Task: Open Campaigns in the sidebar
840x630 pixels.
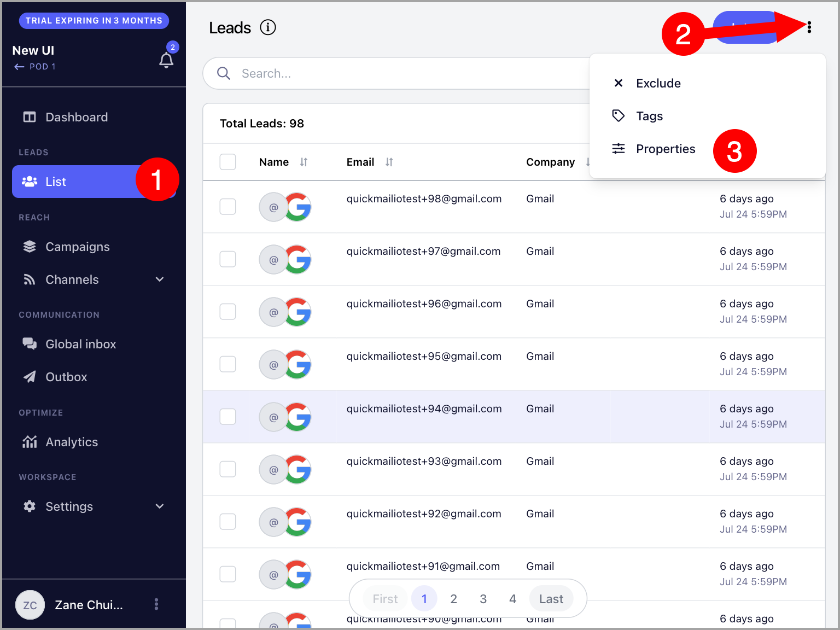Action: (x=94, y=247)
